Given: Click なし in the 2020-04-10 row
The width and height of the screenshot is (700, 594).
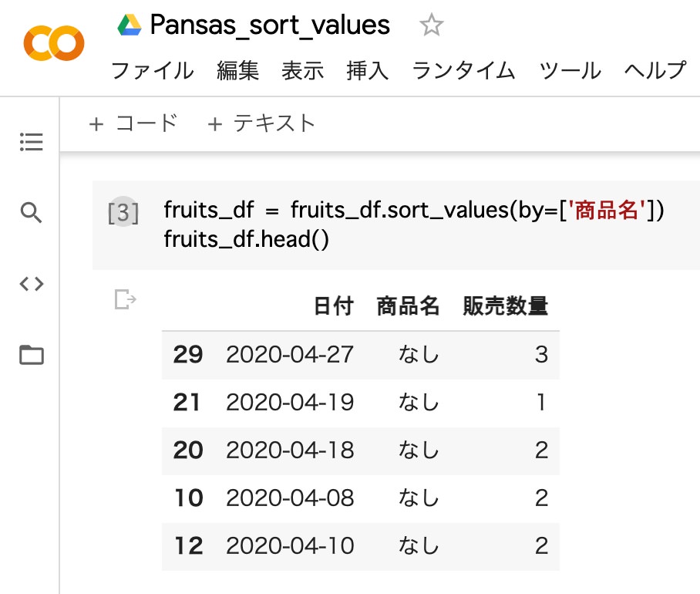Looking at the screenshot, I should [x=419, y=545].
